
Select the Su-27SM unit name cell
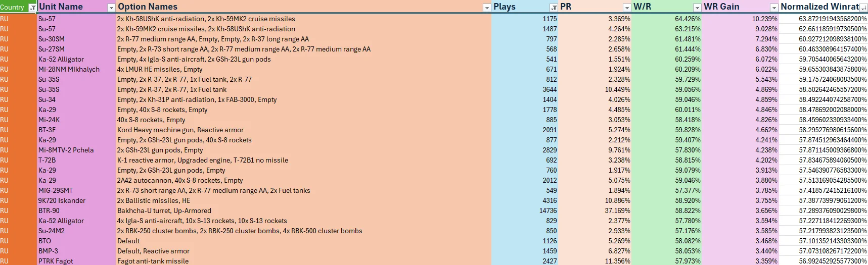click(x=76, y=49)
